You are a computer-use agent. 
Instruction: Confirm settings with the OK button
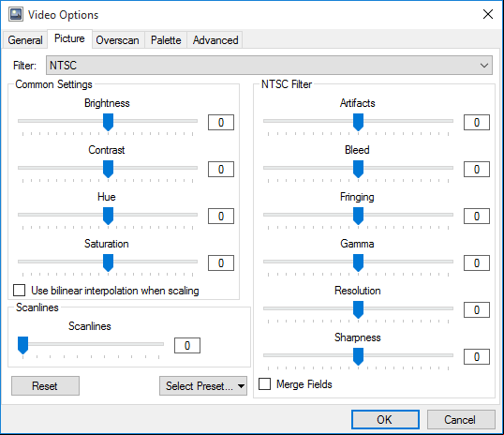pos(385,420)
